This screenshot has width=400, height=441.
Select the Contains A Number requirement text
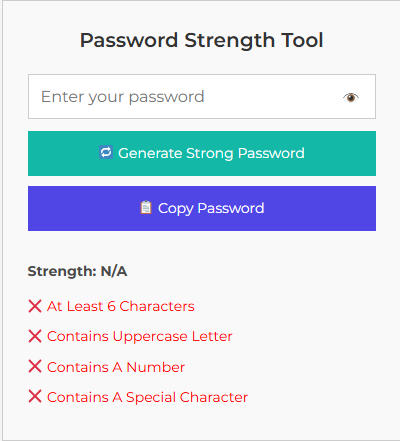[x=116, y=367]
